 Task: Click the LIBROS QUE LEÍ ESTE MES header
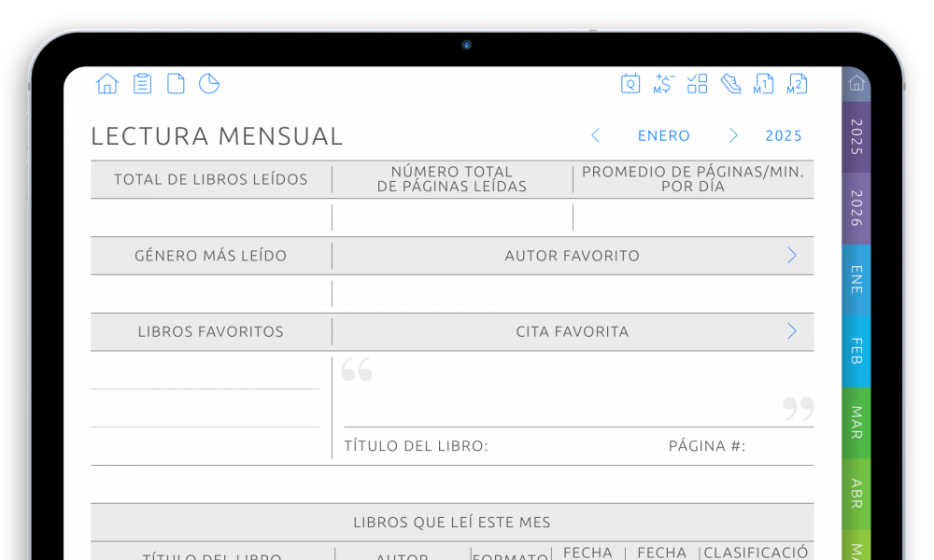(452, 522)
